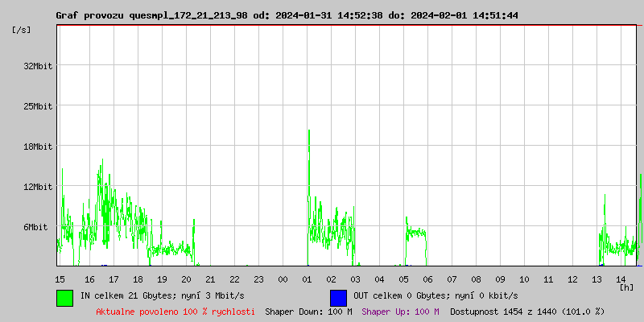The height and width of the screenshot is (322, 644).
Task: Select the 05 hour marker on x-axis
Action: click(403, 279)
